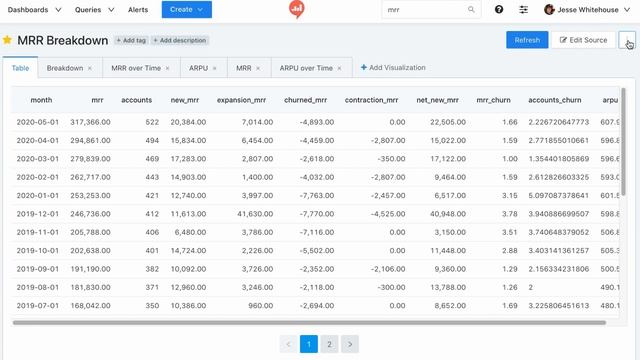Sort by the accounts column header
This screenshot has height=360, width=640.
click(136, 100)
